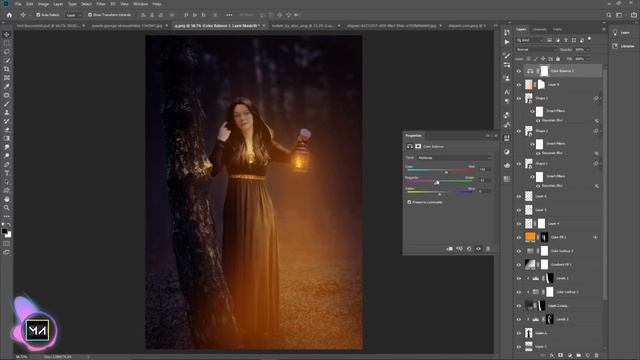Toggle Preserve Luminosity checkbox
Screen dimensions: 640x360
click(x=409, y=202)
